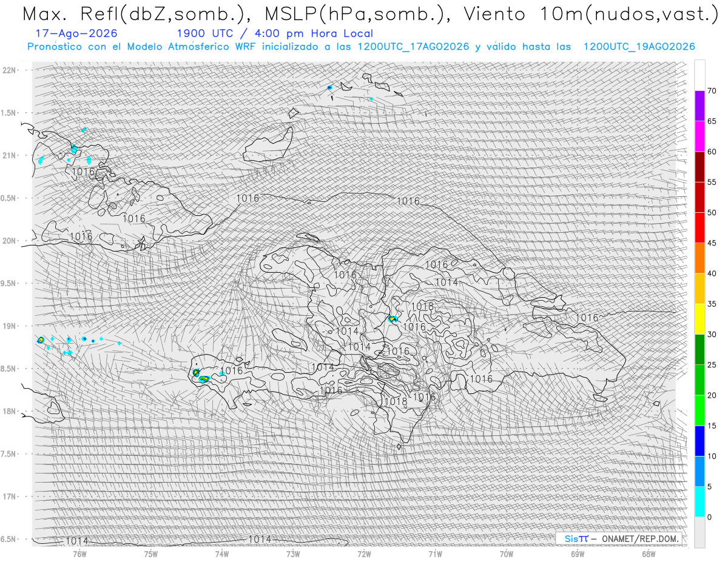Click latitude axis label '17N'

[x=10, y=497]
